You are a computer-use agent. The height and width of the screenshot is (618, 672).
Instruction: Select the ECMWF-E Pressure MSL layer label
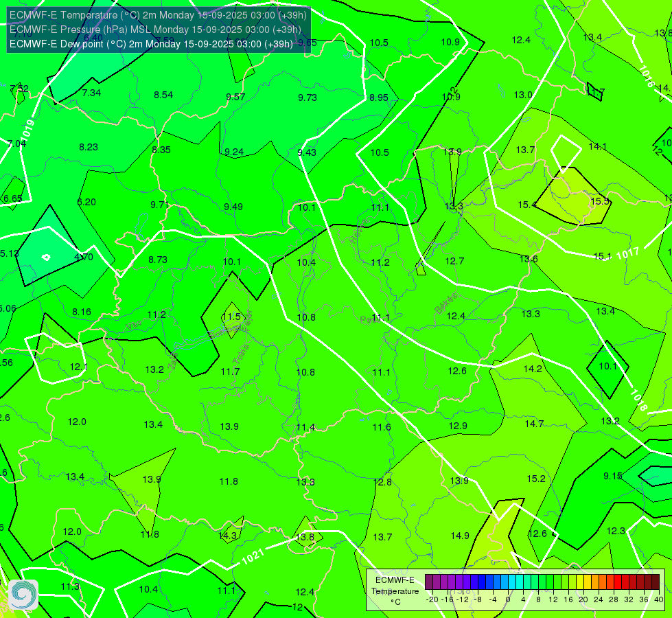(x=155, y=30)
